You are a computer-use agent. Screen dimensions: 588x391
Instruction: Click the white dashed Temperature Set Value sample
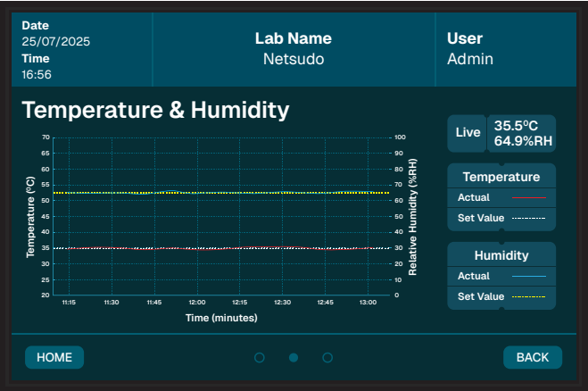531,218
